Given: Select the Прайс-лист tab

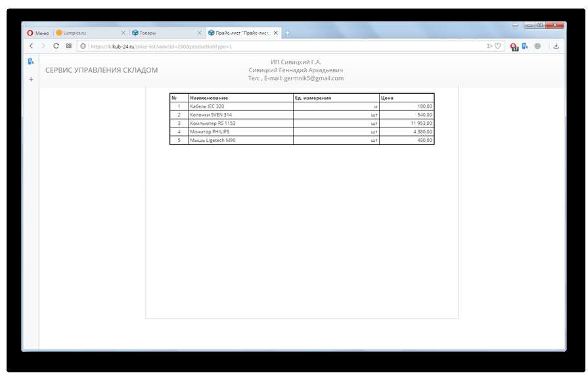Looking at the screenshot, I should tap(242, 33).
